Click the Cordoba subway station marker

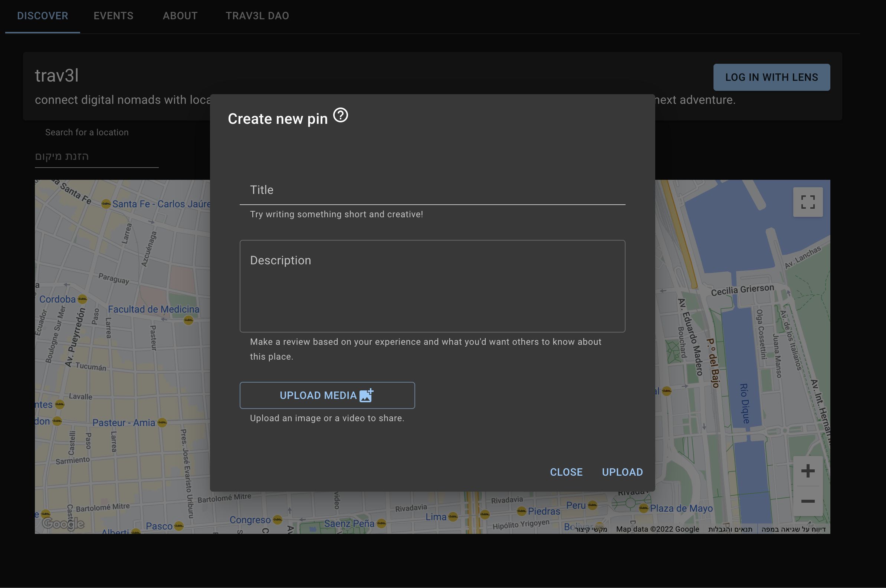point(83,299)
